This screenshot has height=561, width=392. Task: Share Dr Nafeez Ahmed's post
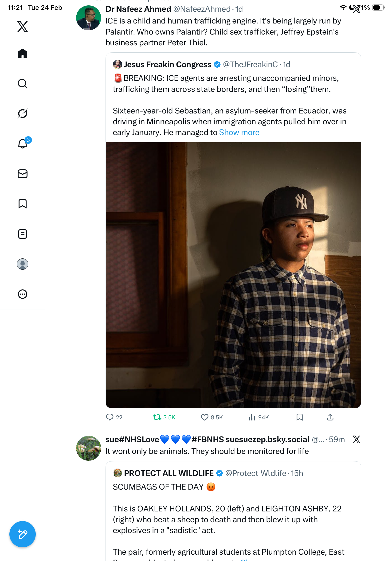(x=330, y=417)
